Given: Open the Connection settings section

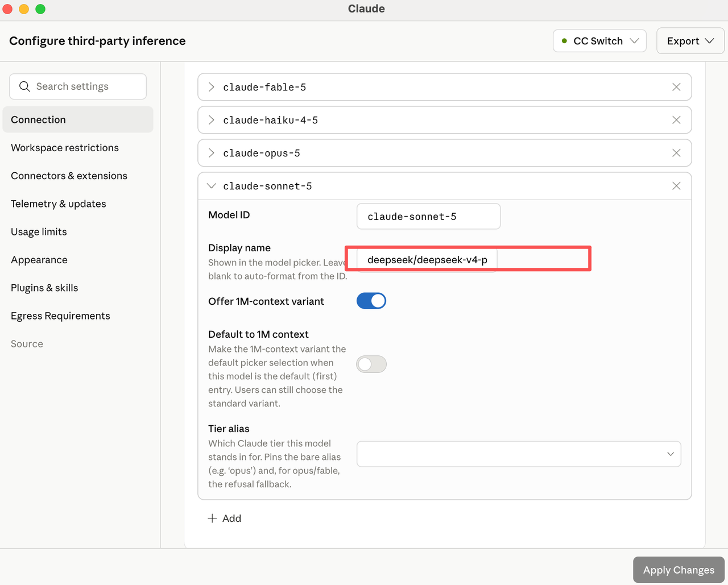Looking at the screenshot, I should [78, 119].
